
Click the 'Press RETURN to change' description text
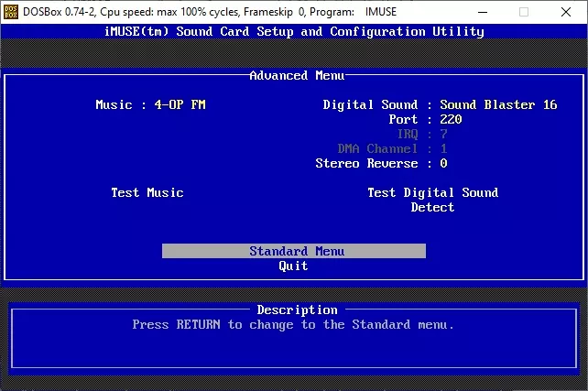293,325
